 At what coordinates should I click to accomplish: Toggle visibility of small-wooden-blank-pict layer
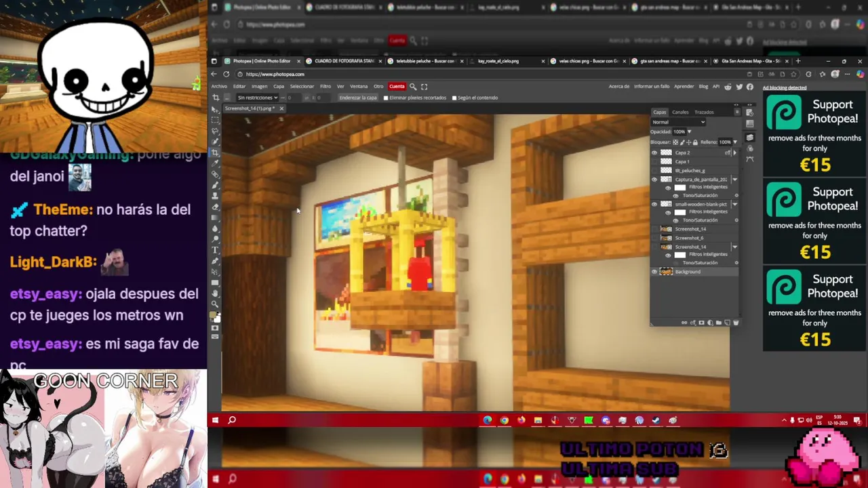654,204
